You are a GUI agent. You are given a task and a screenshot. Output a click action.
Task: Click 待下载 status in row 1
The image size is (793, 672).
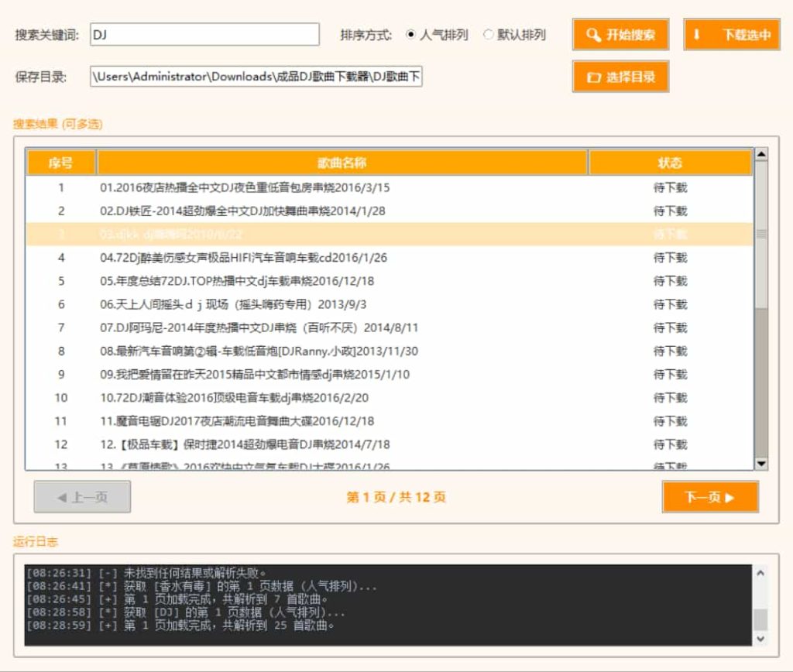point(670,187)
